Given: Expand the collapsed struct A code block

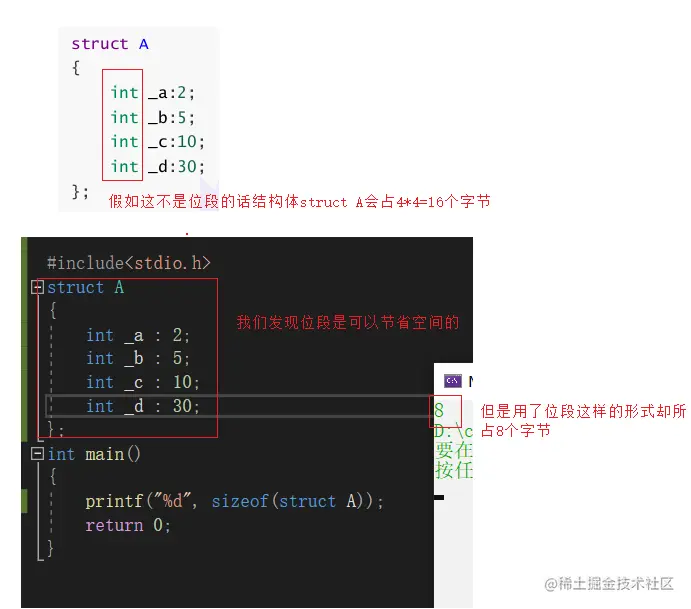Looking at the screenshot, I should click(x=37, y=287).
